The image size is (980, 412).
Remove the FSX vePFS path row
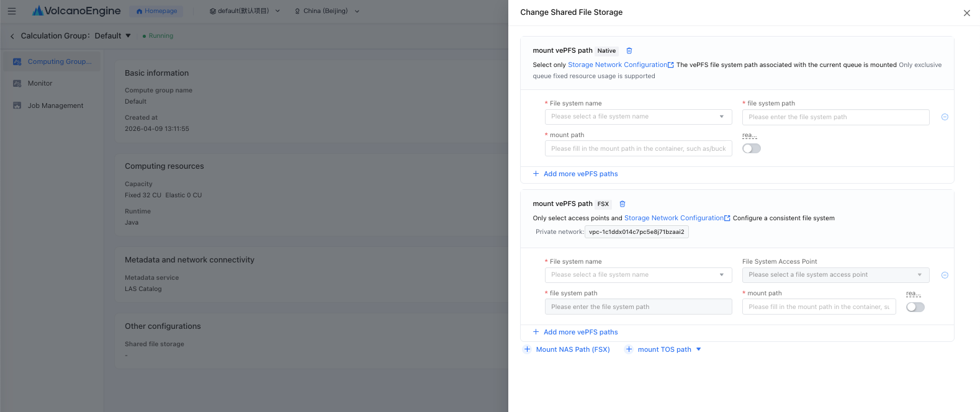pyautogui.click(x=945, y=275)
